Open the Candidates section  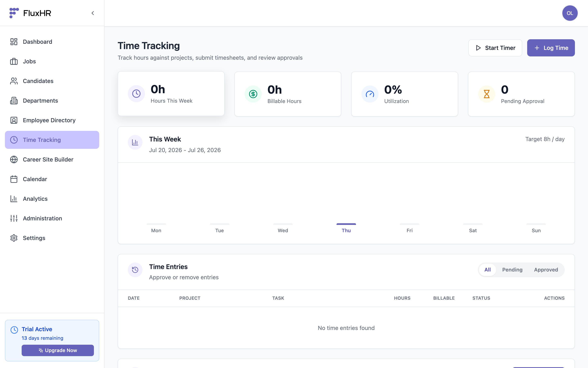pos(52,81)
